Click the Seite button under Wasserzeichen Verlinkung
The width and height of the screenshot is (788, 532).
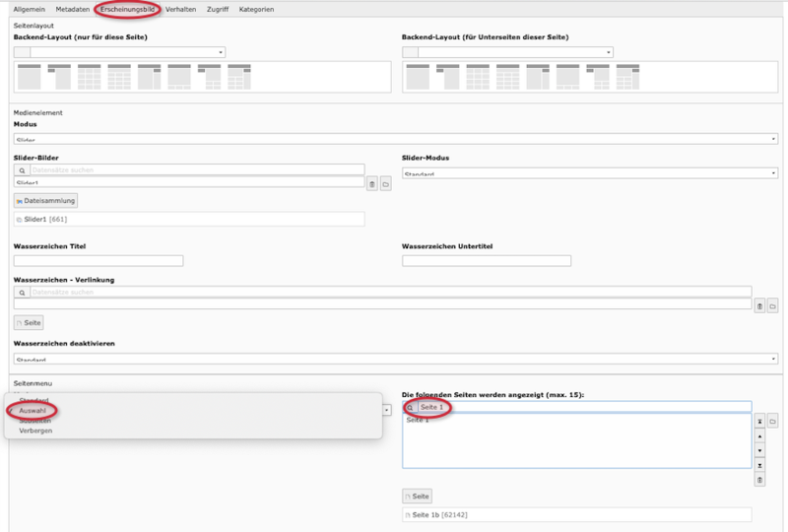click(x=29, y=323)
